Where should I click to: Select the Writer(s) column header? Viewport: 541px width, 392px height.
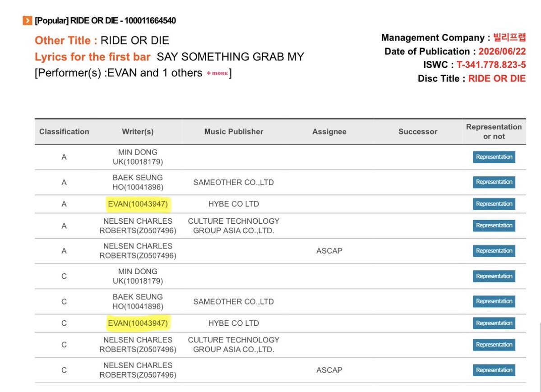(x=138, y=131)
